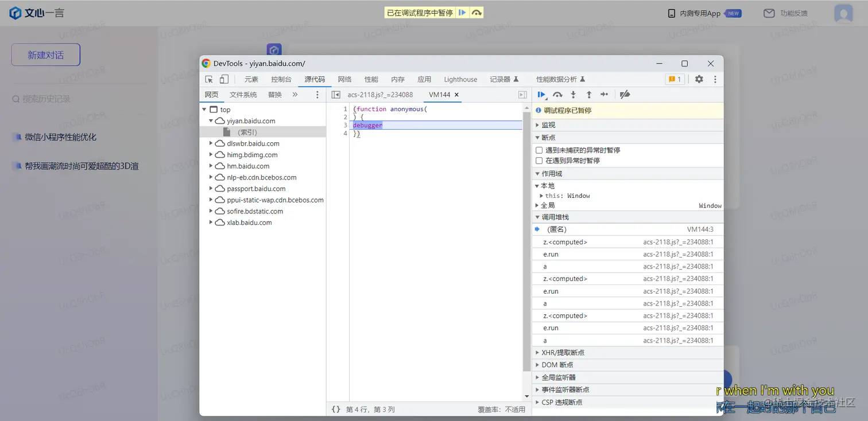Screen dimensions: 868x421
Task: Open acs-2118.js editor tab
Action: 380,95
